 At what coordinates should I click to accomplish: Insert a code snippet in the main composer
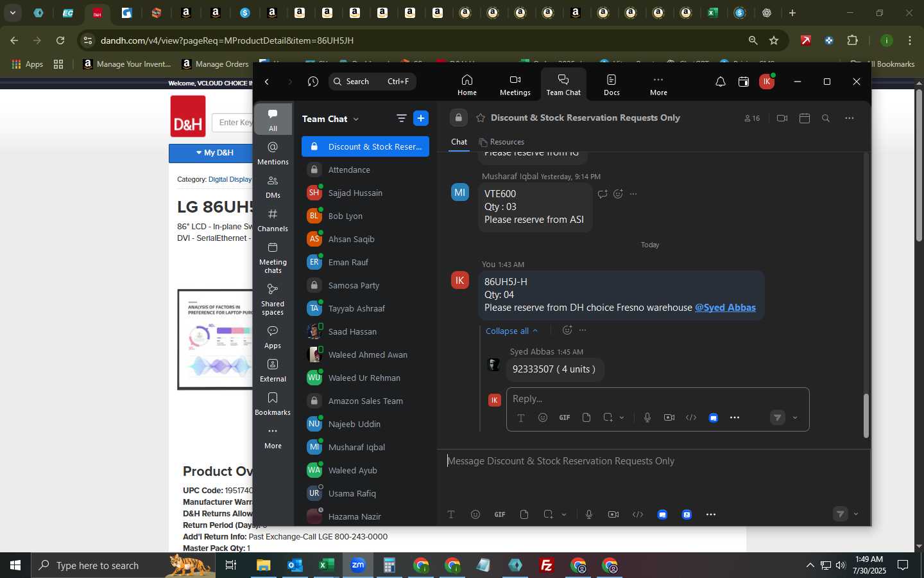tap(638, 514)
